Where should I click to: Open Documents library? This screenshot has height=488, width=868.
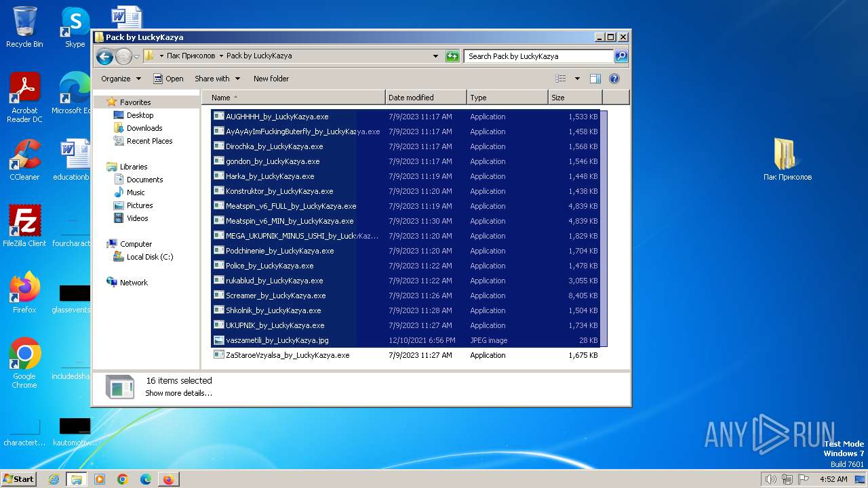[144, 180]
